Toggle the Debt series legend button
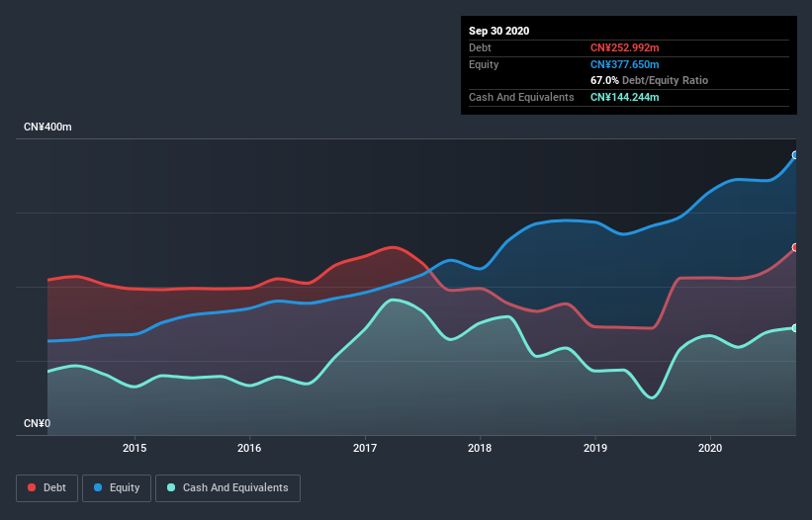Viewport: 812px width, 520px height. coord(46,488)
